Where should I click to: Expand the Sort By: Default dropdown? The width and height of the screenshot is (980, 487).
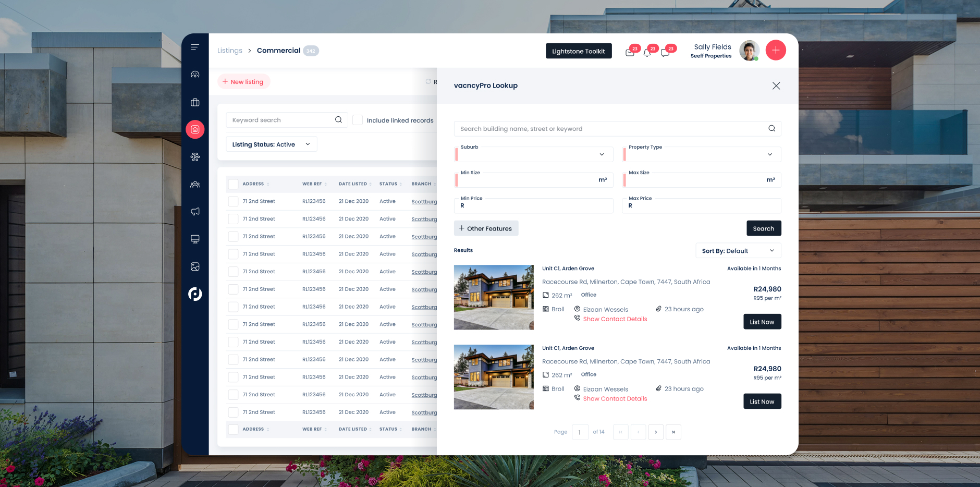(x=738, y=251)
